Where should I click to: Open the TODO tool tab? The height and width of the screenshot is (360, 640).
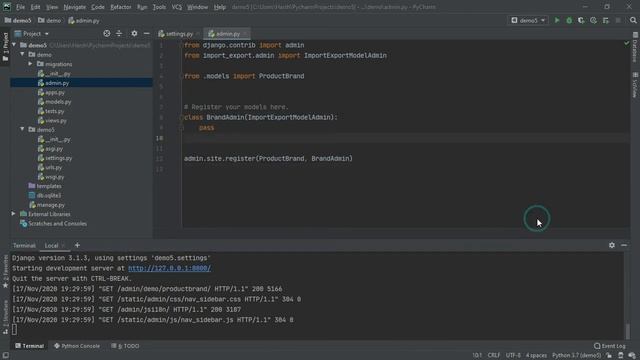point(125,346)
